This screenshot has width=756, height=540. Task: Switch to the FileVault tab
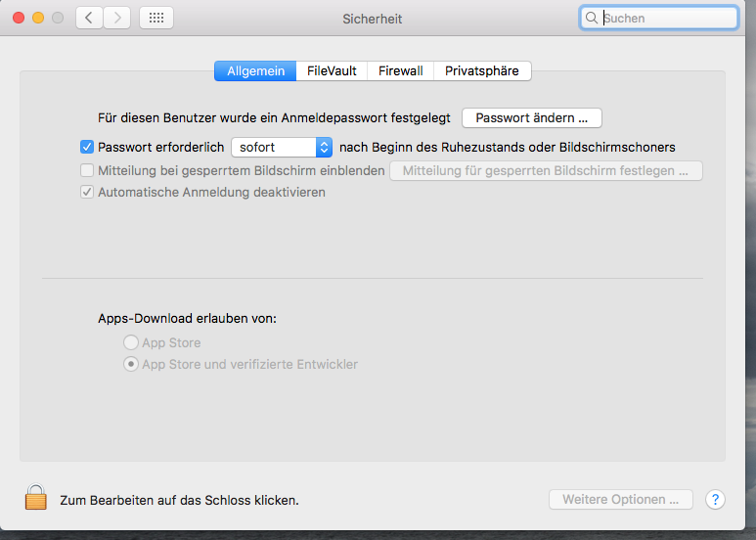click(332, 70)
